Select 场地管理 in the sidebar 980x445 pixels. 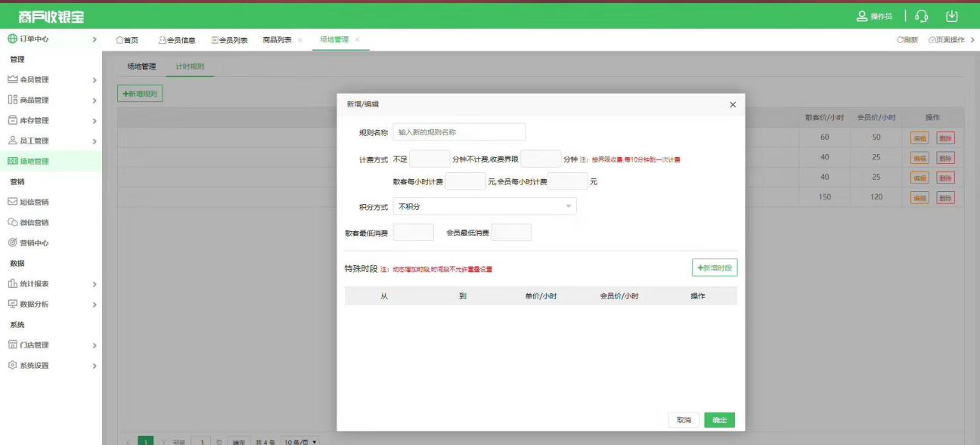[34, 161]
